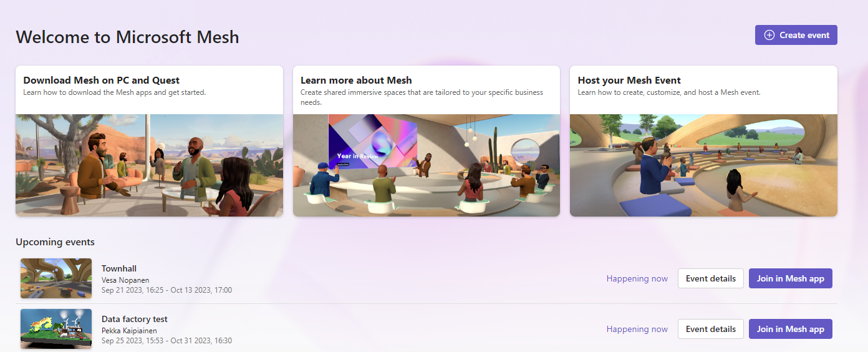Click Happening now for Townhall
Viewport: 868px width, 352px height.
click(x=637, y=278)
